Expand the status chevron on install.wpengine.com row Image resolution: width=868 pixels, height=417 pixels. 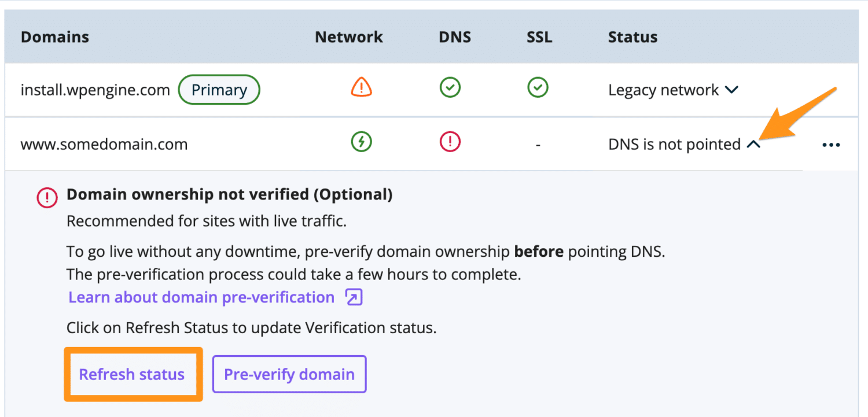[x=731, y=90]
